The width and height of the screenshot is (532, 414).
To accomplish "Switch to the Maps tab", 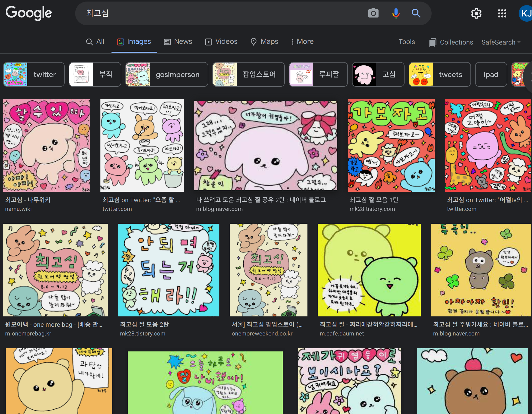I will [264, 41].
